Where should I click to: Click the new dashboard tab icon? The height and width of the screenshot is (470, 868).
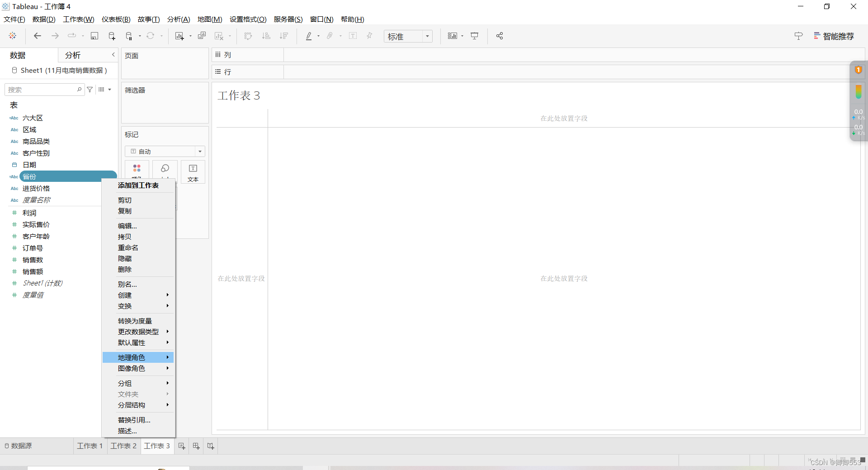[x=196, y=446]
